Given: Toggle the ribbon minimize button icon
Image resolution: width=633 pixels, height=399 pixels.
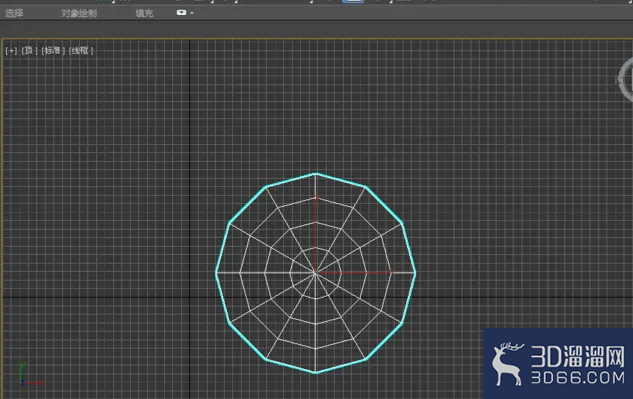Looking at the screenshot, I should (x=181, y=13).
